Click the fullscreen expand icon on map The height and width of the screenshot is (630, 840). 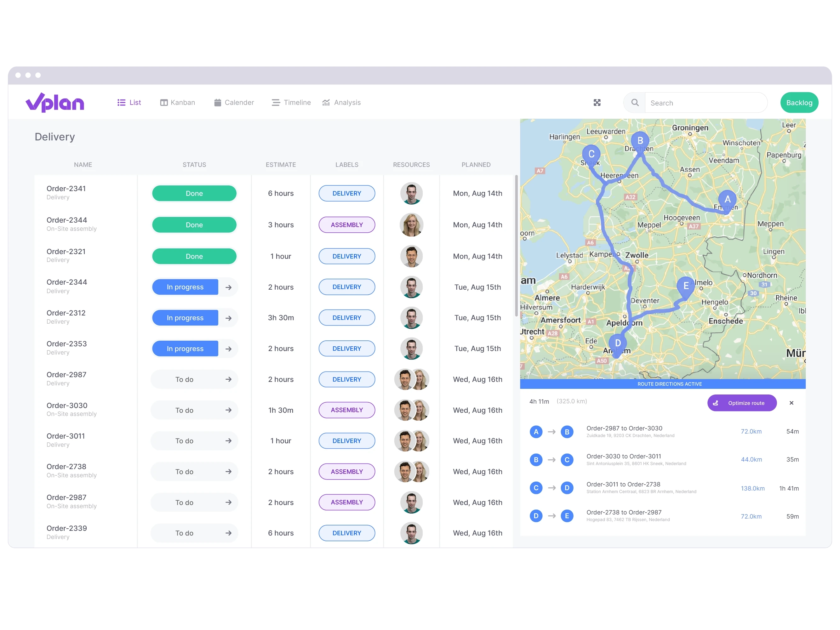click(597, 103)
